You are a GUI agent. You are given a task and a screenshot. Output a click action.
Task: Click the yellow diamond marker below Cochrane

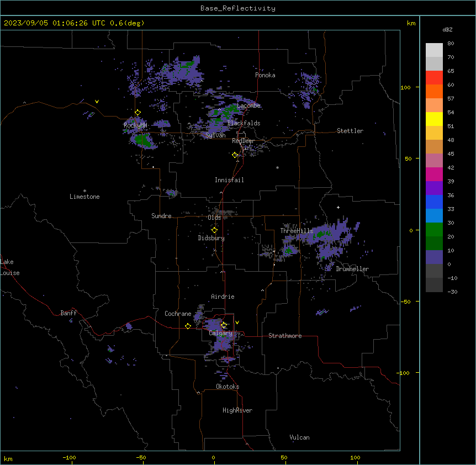point(188,326)
